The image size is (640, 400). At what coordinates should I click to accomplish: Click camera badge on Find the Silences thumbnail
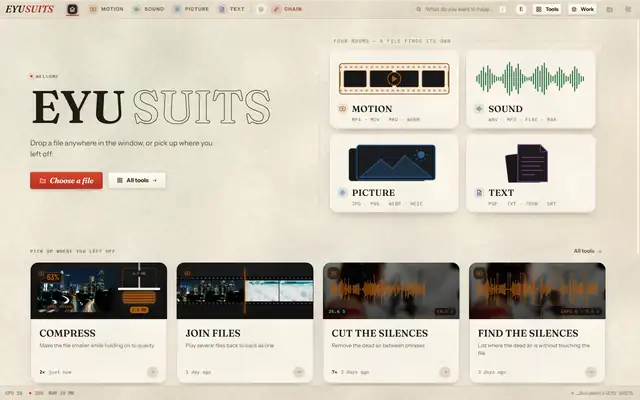(x=480, y=273)
